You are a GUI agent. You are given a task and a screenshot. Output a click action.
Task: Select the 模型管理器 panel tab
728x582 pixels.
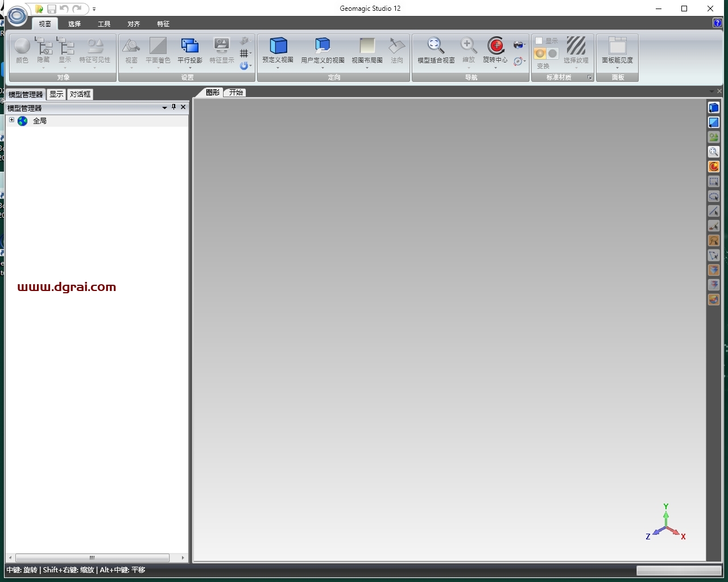26,94
